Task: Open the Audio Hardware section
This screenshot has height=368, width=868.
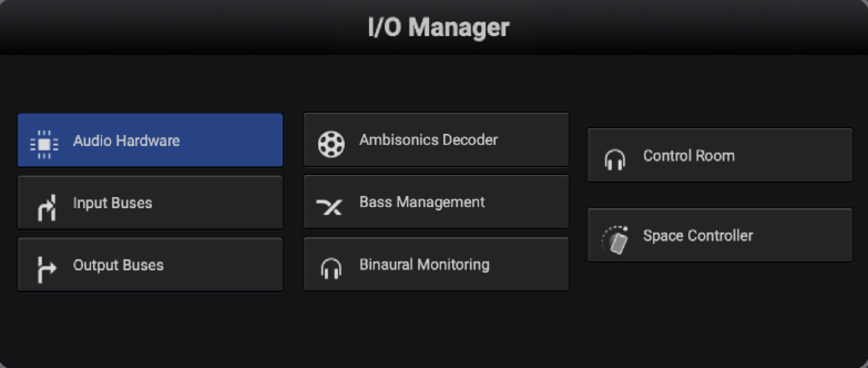Action: point(127,141)
